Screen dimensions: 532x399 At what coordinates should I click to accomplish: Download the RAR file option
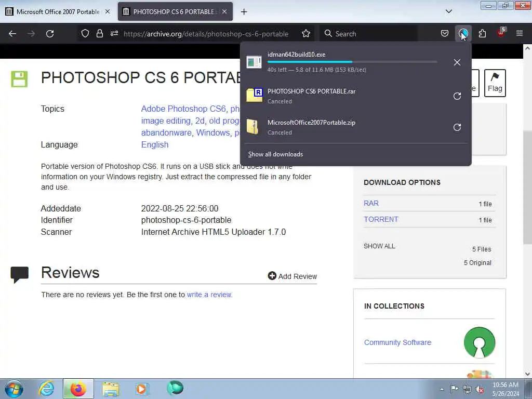click(x=371, y=203)
